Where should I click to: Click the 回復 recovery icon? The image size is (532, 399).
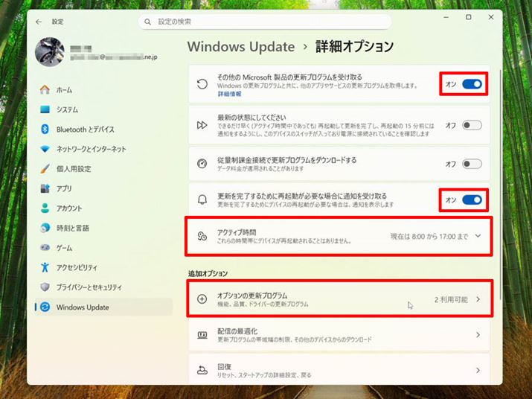pos(202,370)
